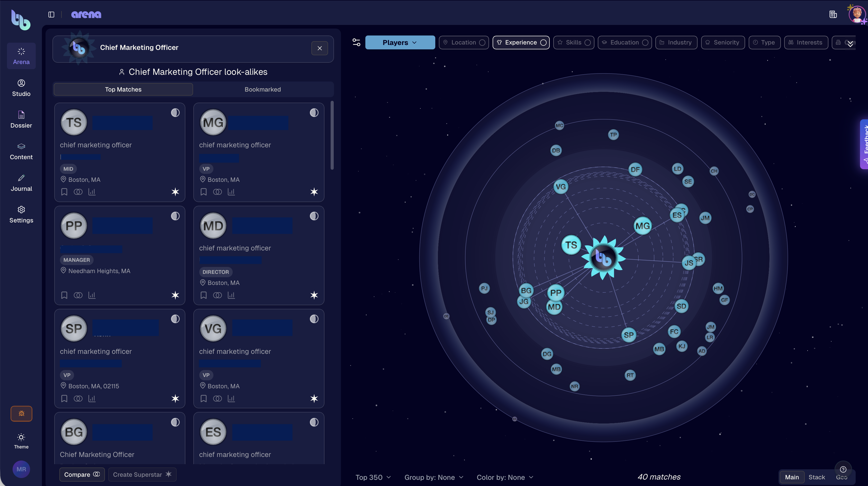Screen dimensions: 868x486
Task: Toggle the Location filter circle
Action: (482, 42)
